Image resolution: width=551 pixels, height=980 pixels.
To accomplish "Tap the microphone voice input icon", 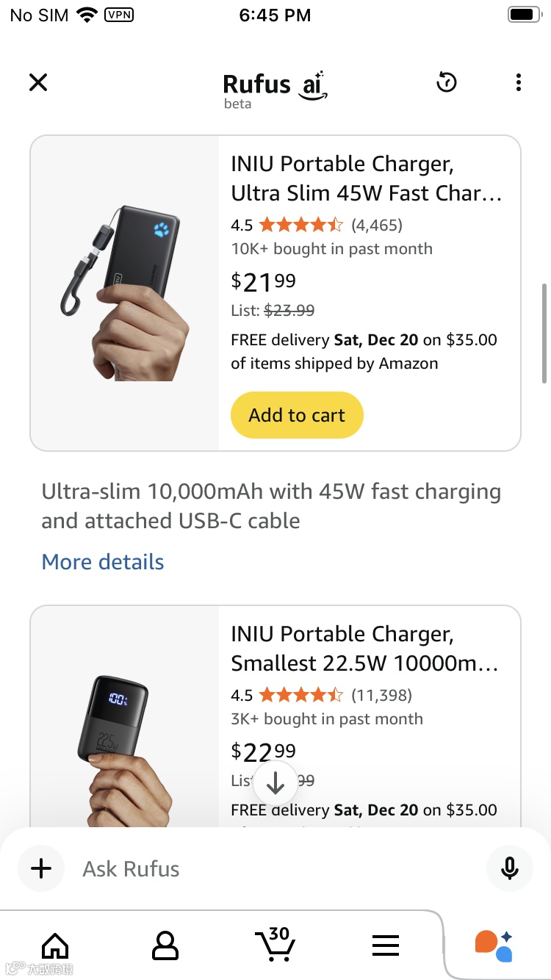I will pos(509,868).
